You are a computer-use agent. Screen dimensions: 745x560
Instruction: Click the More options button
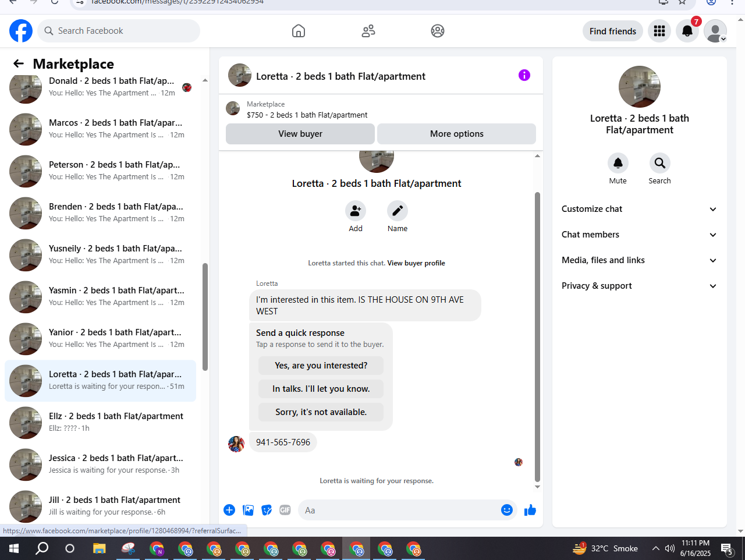point(457,134)
